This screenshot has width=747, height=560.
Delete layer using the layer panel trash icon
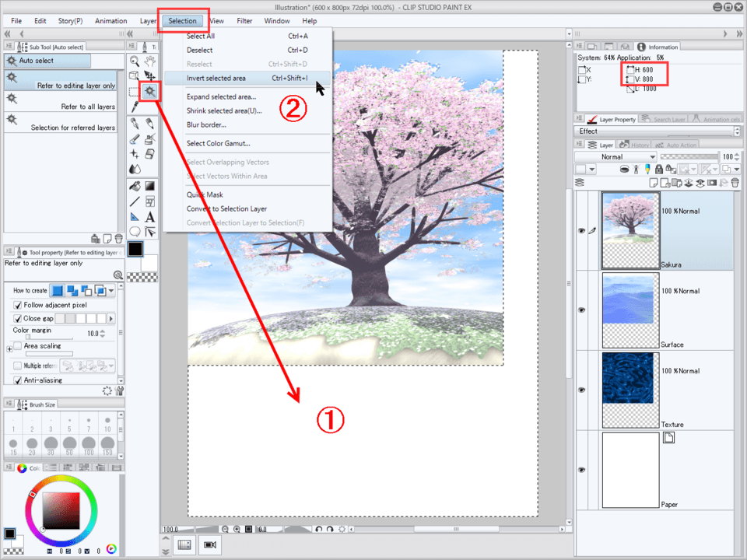pos(735,183)
